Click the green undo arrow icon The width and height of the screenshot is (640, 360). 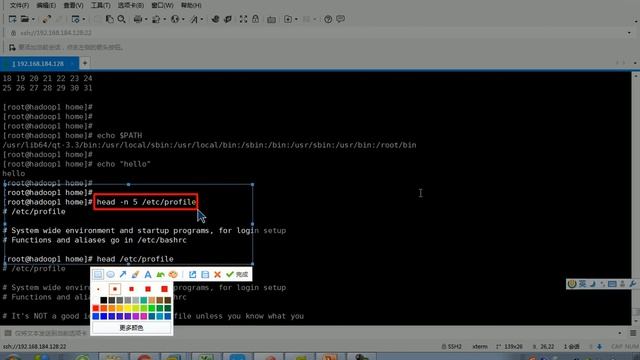click(160, 274)
